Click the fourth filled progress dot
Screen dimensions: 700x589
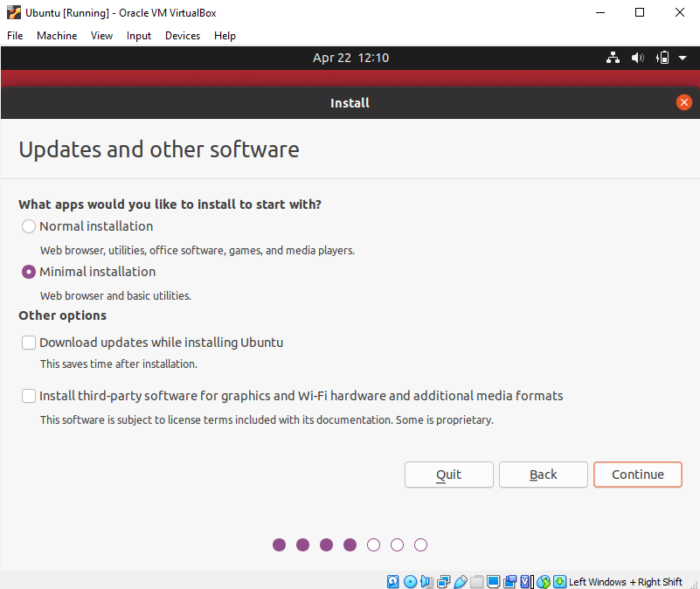pyautogui.click(x=350, y=544)
